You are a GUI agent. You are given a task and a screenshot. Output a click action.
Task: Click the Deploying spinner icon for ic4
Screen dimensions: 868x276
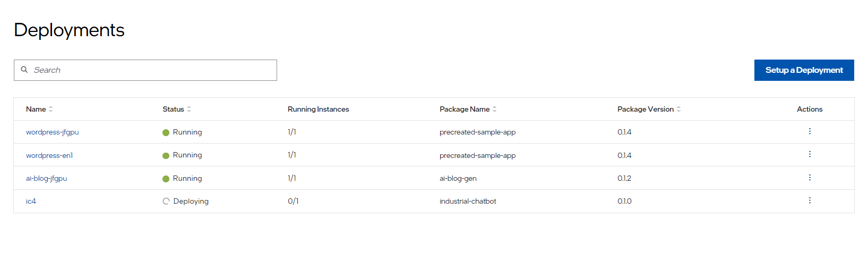[166, 201]
